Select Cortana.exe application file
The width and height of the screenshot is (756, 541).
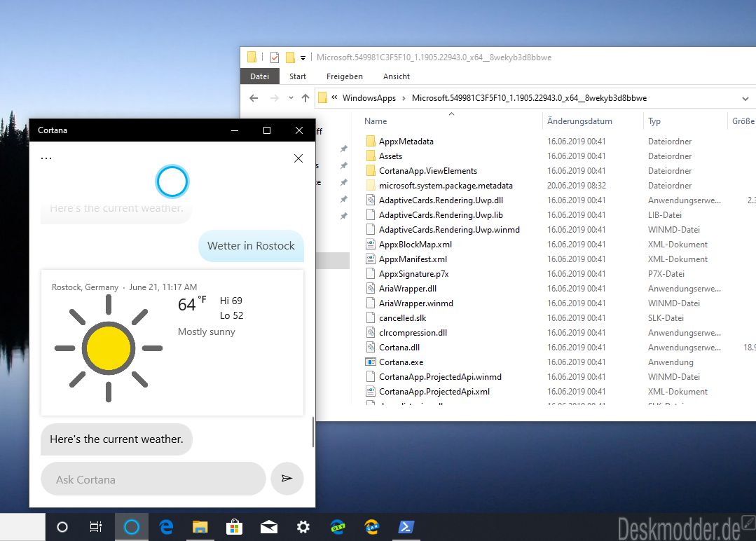tap(401, 362)
